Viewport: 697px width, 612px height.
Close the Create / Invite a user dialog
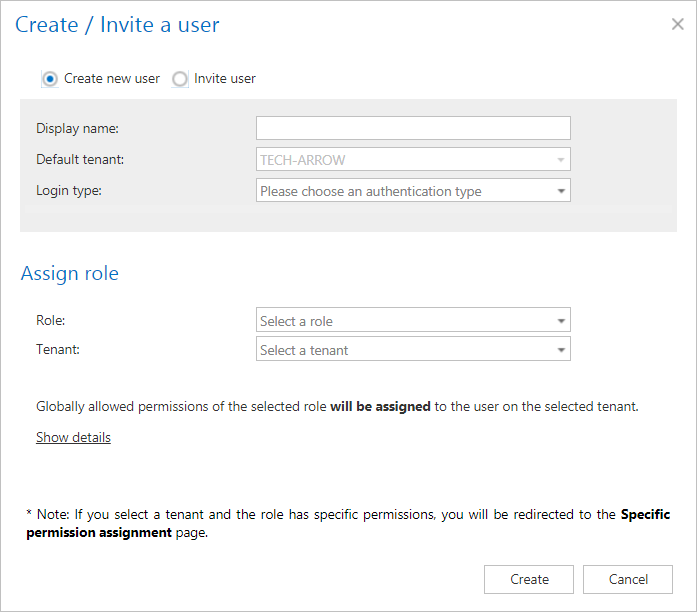(677, 25)
